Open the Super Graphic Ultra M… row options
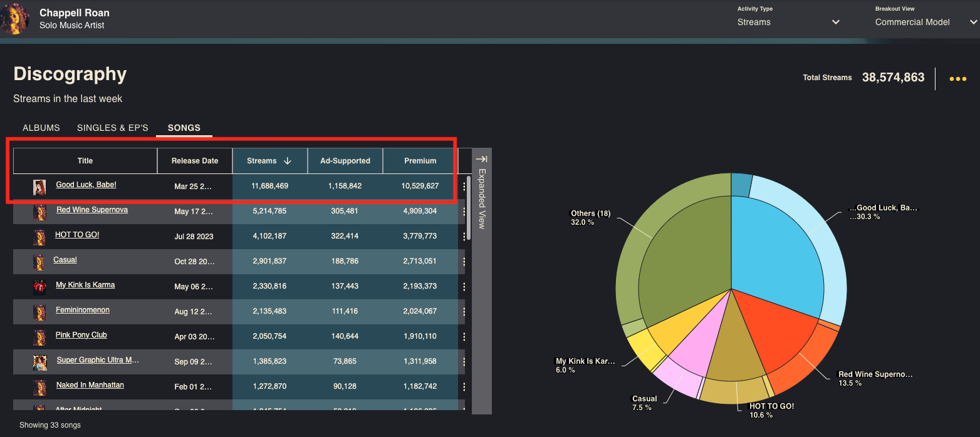This screenshot has height=437, width=980. pos(464,362)
